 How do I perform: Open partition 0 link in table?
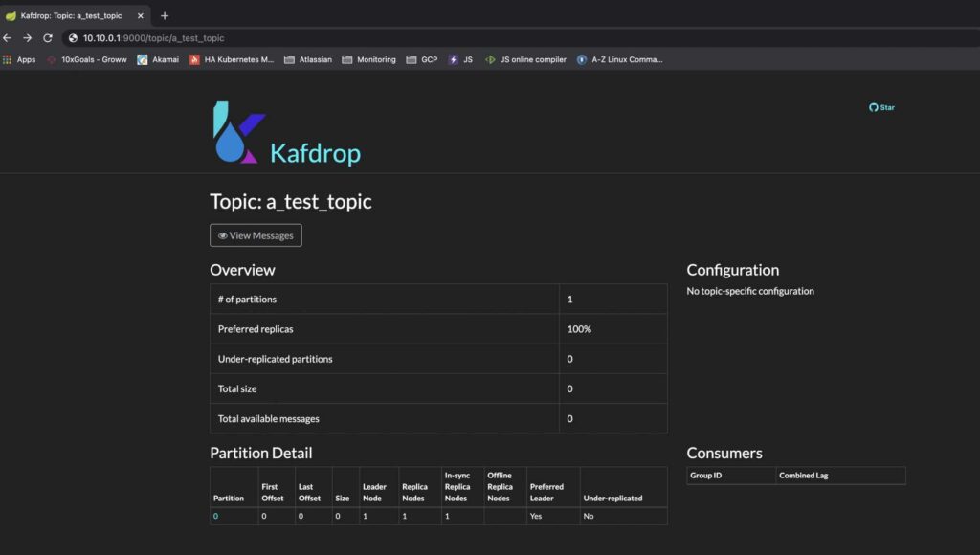[215, 517]
